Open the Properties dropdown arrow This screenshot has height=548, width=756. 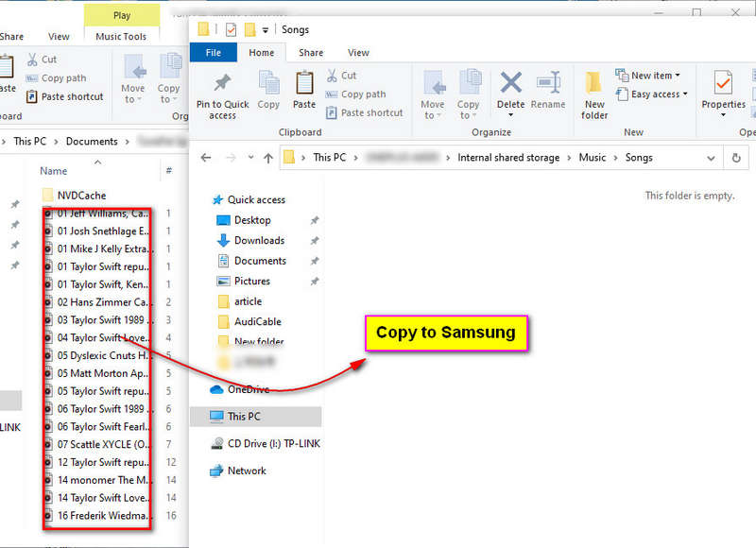coord(723,115)
